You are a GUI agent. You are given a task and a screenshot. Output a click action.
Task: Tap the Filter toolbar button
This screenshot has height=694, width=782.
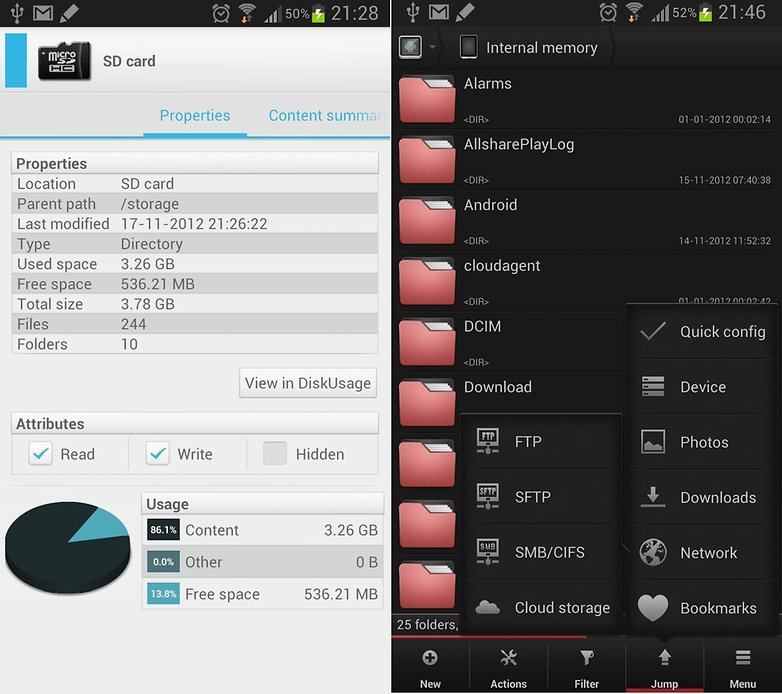click(x=586, y=668)
